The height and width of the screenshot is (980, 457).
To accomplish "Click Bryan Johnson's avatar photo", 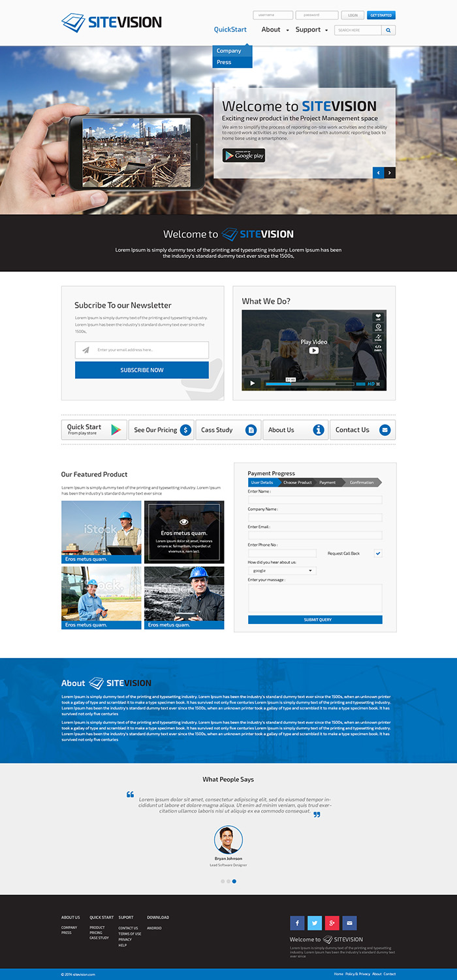I will pos(228,840).
